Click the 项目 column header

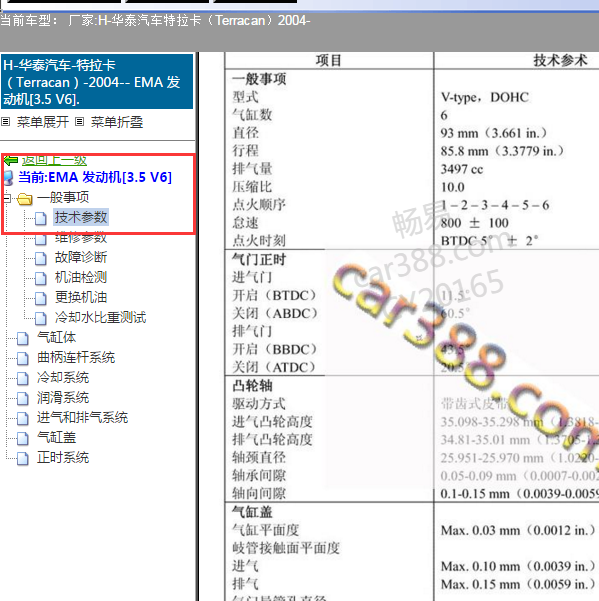tap(328, 61)
